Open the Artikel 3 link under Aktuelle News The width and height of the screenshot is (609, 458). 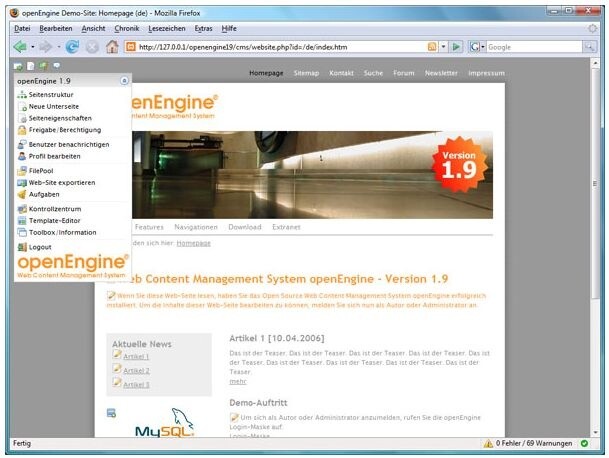[136, 385]
